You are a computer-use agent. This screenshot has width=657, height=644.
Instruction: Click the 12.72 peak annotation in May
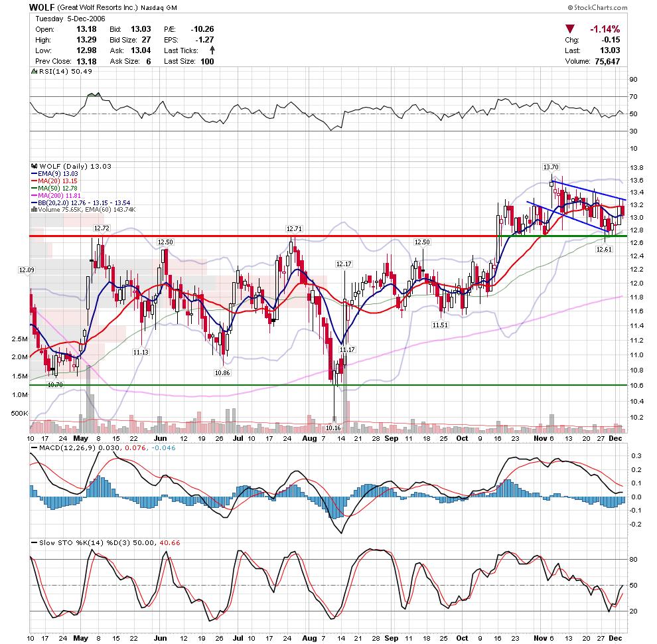tap(102, 228)
